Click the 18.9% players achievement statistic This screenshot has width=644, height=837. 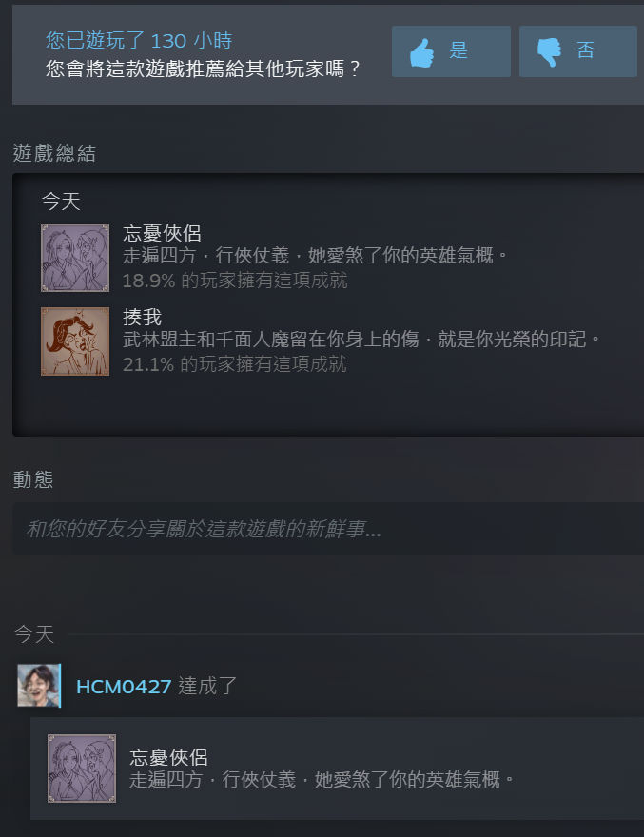coord(235,281)
